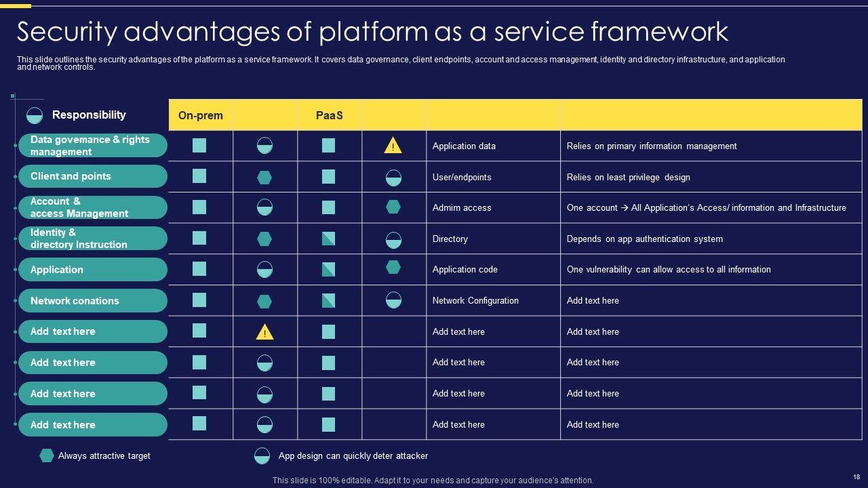The image size is (868, 488).
Task: Click the half-circle icon in the legend below table
Action: click(262, 455)
